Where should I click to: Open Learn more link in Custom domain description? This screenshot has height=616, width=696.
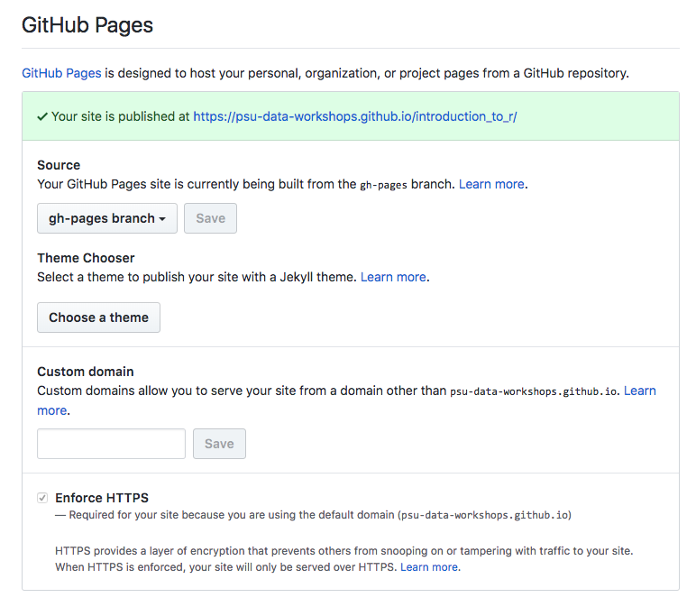pyautogui.click(x=639, y=391)
